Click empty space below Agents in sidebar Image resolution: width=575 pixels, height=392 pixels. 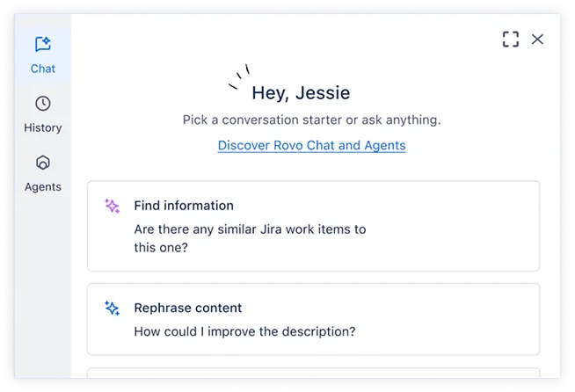[42, 281]
